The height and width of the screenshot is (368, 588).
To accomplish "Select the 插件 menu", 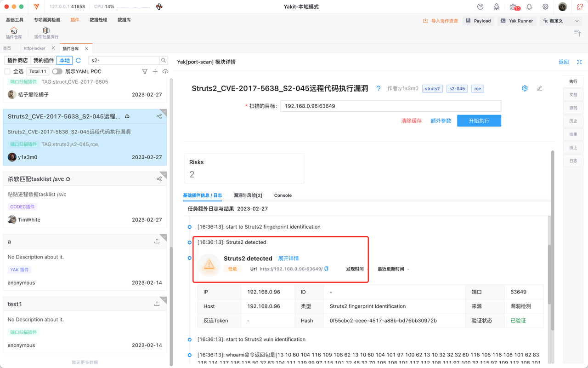I will [x=75, y=20].
